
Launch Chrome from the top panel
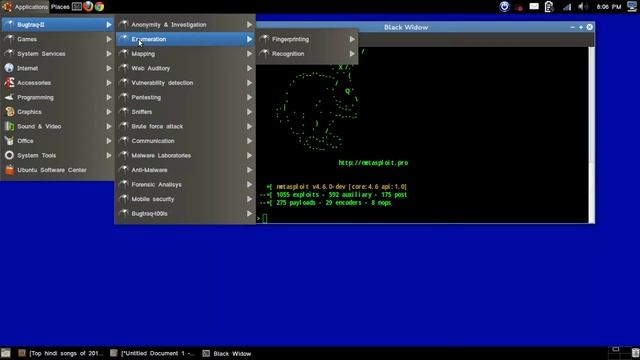[99, 7]
